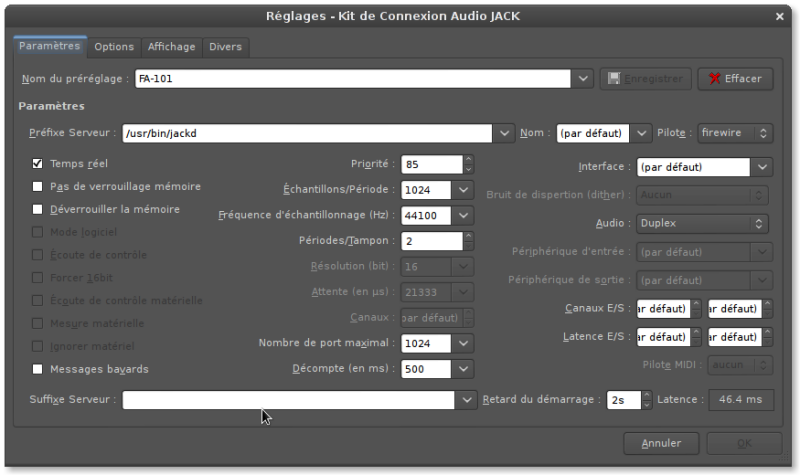The height and width of the screenshot is (475, 800).
Task: Open the Attente (en µs) dropdown
Action: click(463, 292)
